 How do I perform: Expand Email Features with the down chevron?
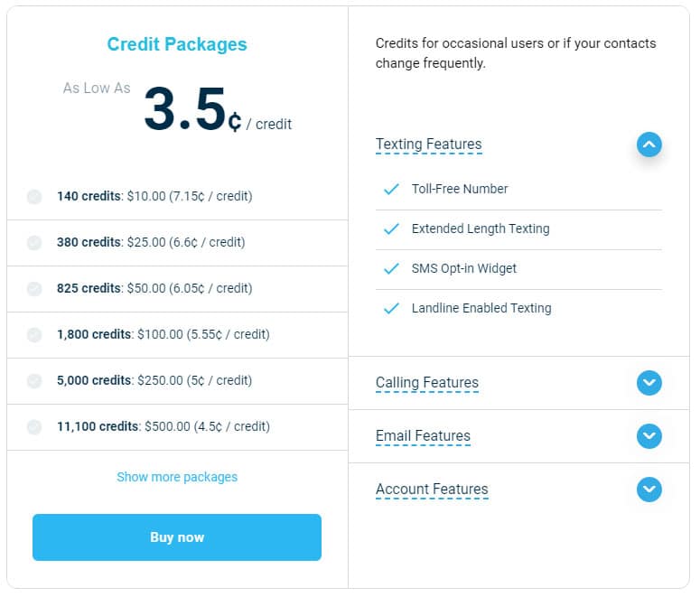(649, 436)
